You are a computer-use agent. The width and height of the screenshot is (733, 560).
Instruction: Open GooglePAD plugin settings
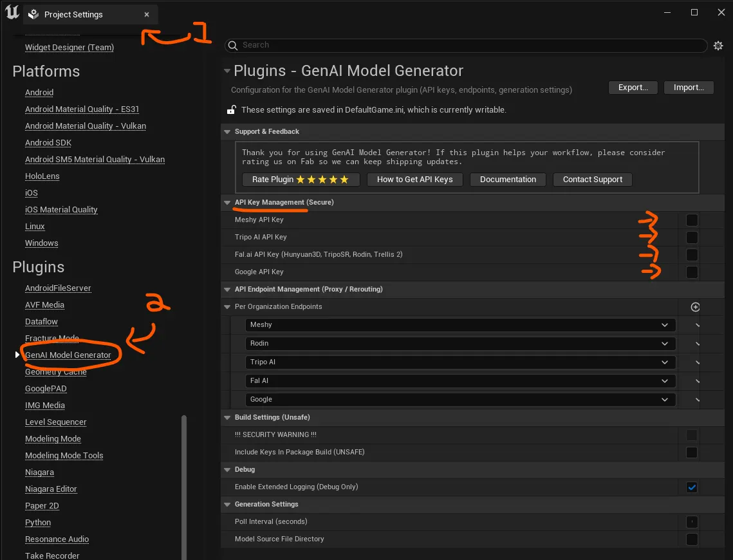pos(46,389)
